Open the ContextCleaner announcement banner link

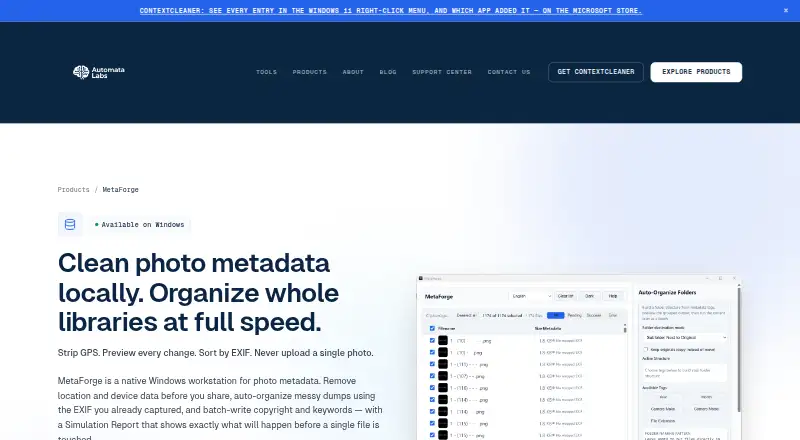pyautogui.click(x=390, y=10)
